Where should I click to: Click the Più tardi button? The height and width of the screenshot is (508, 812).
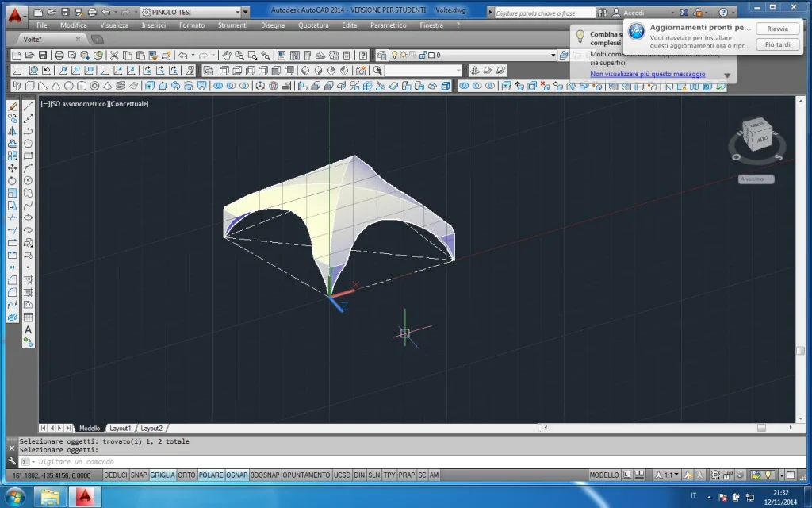tap(777, 44)
